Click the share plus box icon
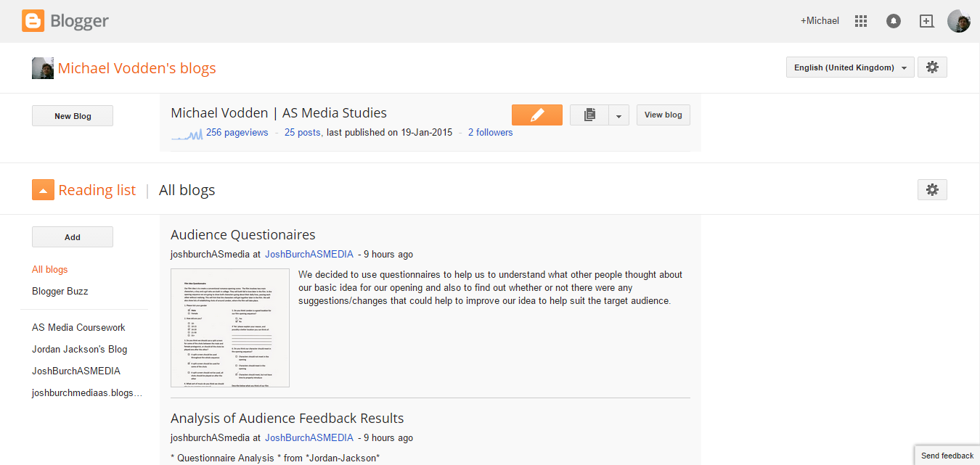980x465 pixels. pos(926,21)
